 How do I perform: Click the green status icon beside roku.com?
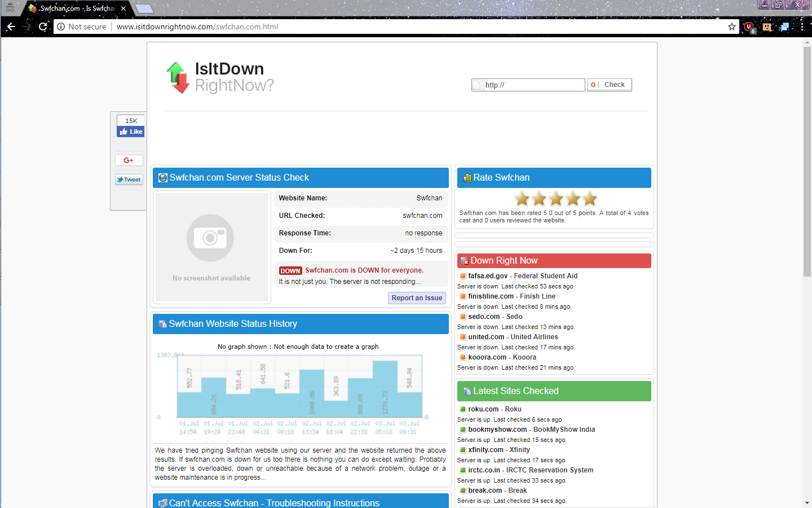click(463, 409)
